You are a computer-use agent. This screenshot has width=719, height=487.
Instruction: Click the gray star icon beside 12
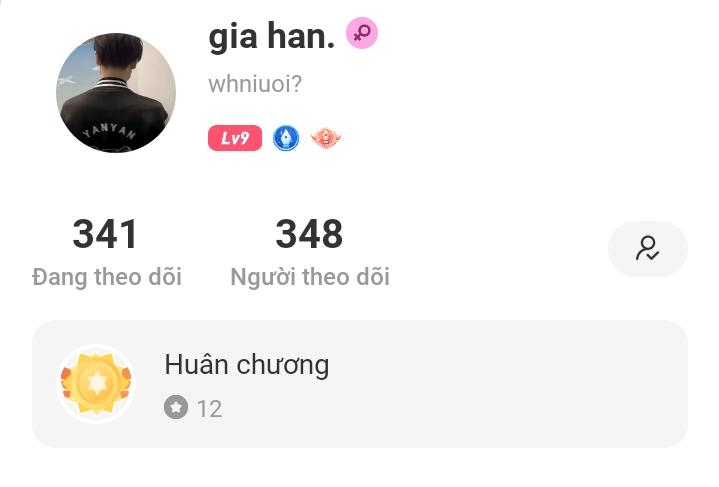[x=176, y=407]
